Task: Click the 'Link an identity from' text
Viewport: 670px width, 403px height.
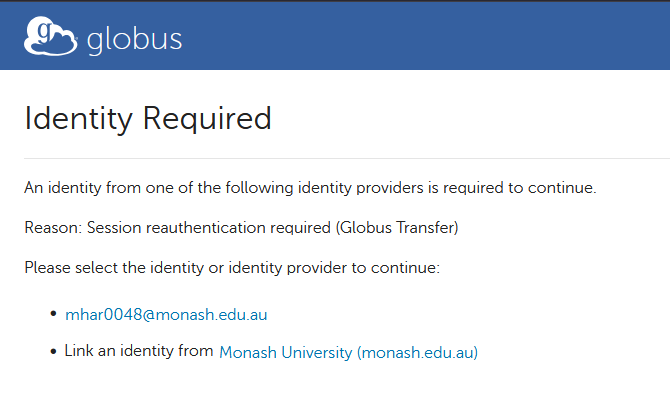Action: (139, 351)
